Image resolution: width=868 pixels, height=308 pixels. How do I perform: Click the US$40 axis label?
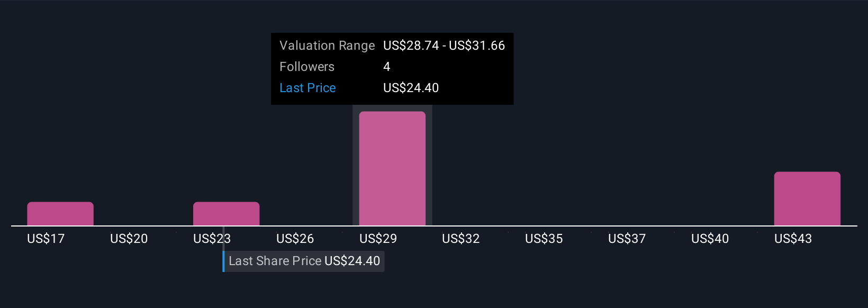click(710, 239)
